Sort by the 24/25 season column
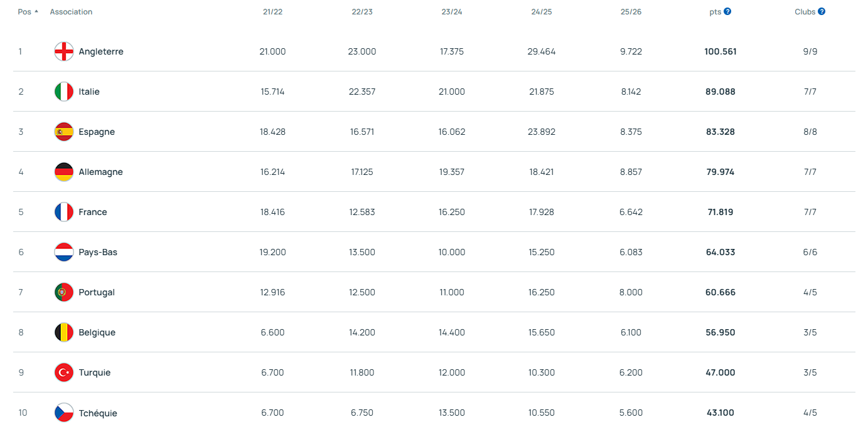 pyautogui.click(x=541, y=12)
